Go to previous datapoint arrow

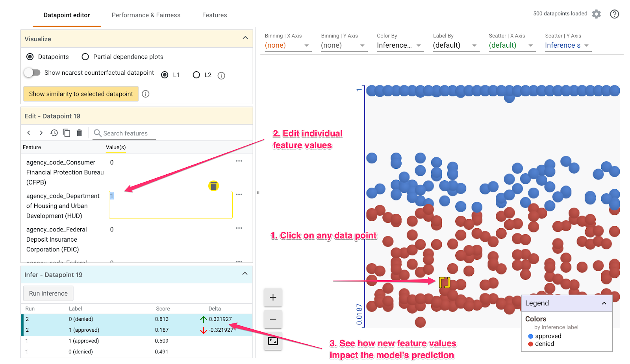[x=29, y=133]
